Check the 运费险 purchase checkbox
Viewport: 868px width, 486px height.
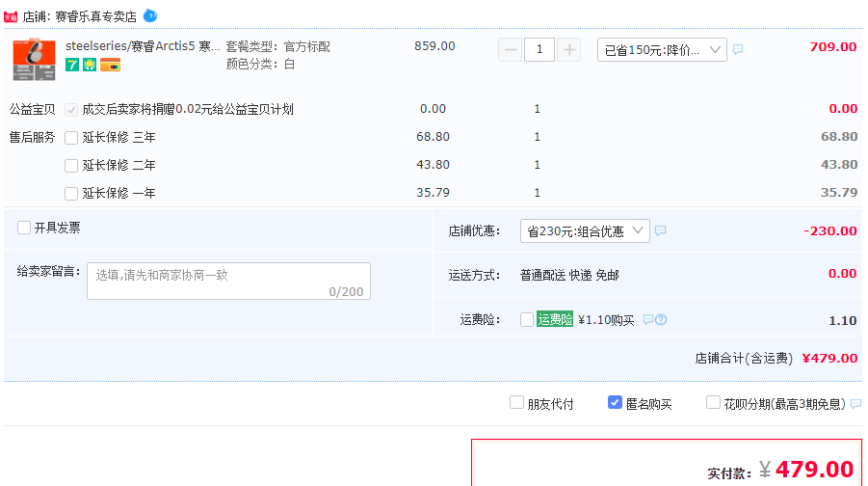click(x=527, y=320)
